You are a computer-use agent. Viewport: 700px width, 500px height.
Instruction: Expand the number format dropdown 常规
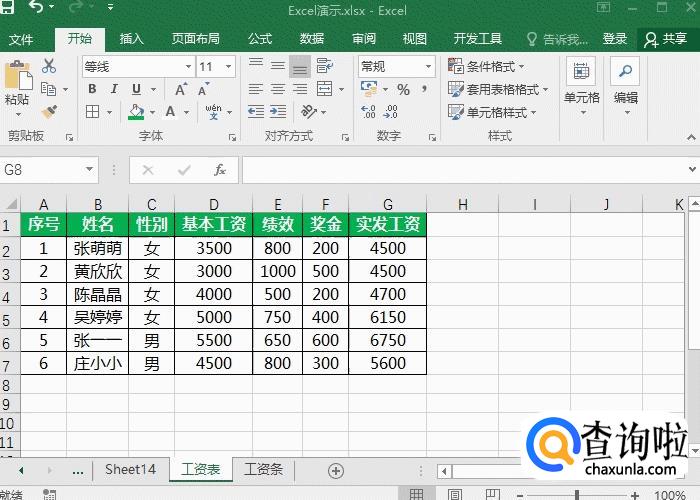[427, 66]
